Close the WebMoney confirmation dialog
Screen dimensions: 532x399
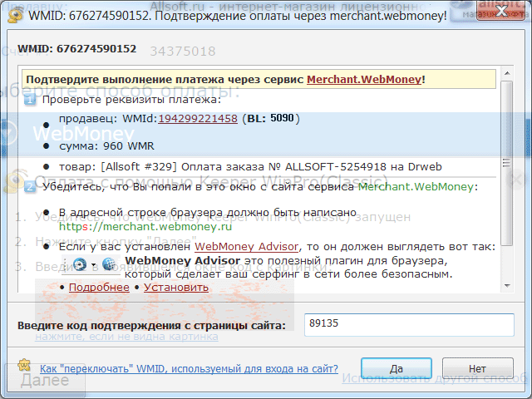(500, 11)
